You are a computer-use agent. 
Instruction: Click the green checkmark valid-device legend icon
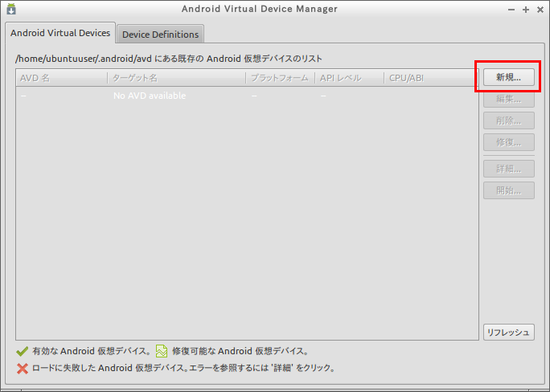point(22,351)
